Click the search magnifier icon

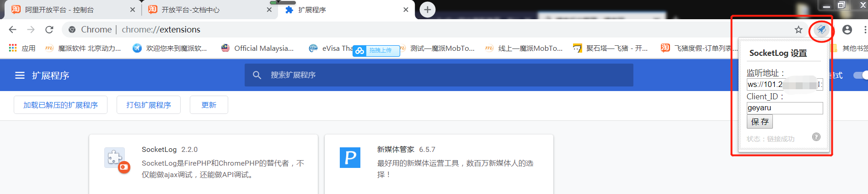[257, 75]
